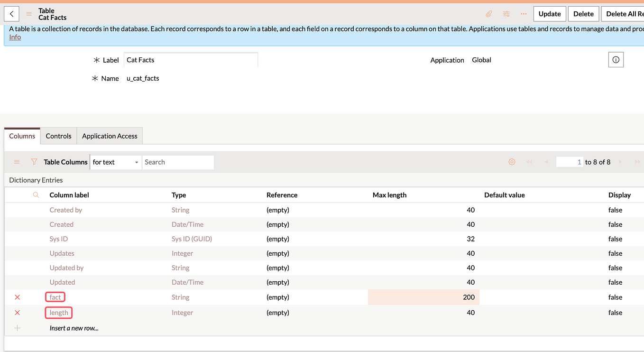Open the Application Access tab
This screenshot has width=644, height=352.
109,136
